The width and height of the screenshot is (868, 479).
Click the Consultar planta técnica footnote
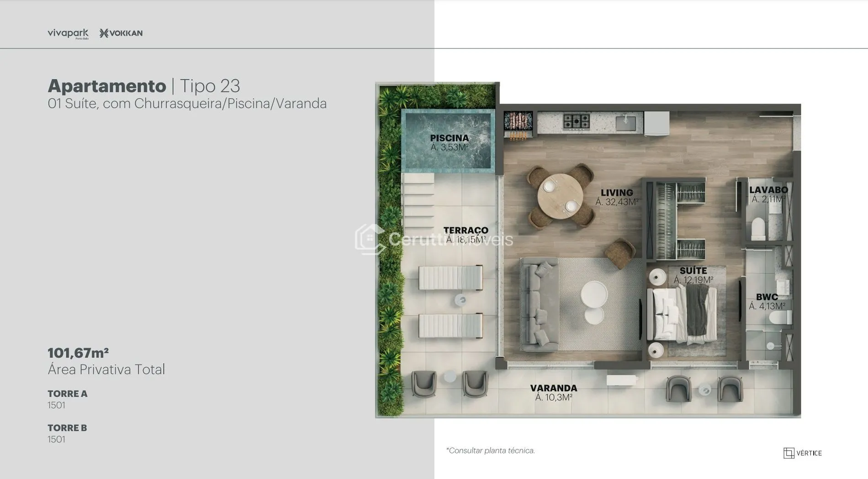[x=490, y=451]
